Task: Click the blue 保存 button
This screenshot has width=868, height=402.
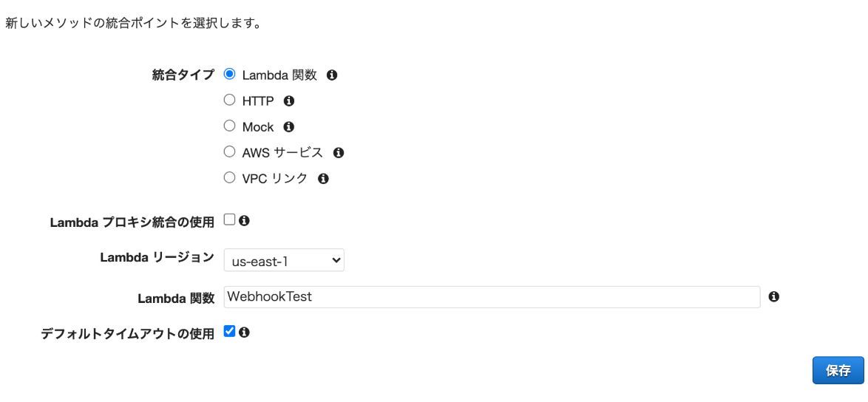Action: pyautogui.click(x=838, y=370)
